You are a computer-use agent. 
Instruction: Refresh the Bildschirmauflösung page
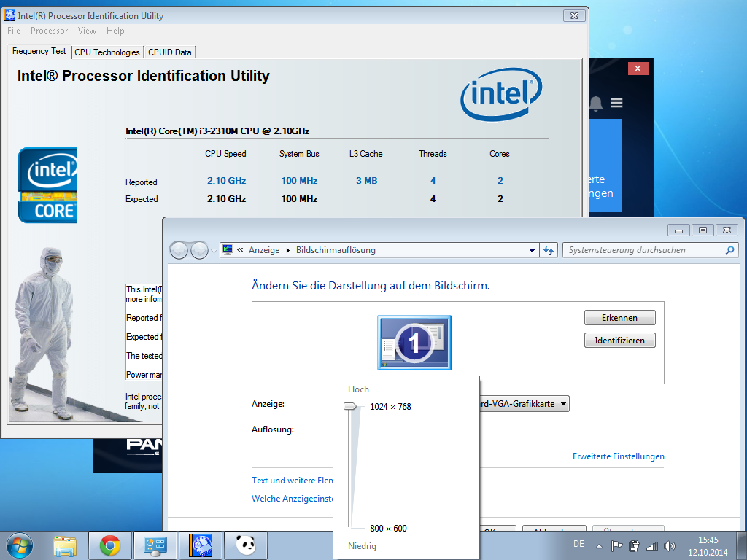pyautogui.click(x=549, y=251)
